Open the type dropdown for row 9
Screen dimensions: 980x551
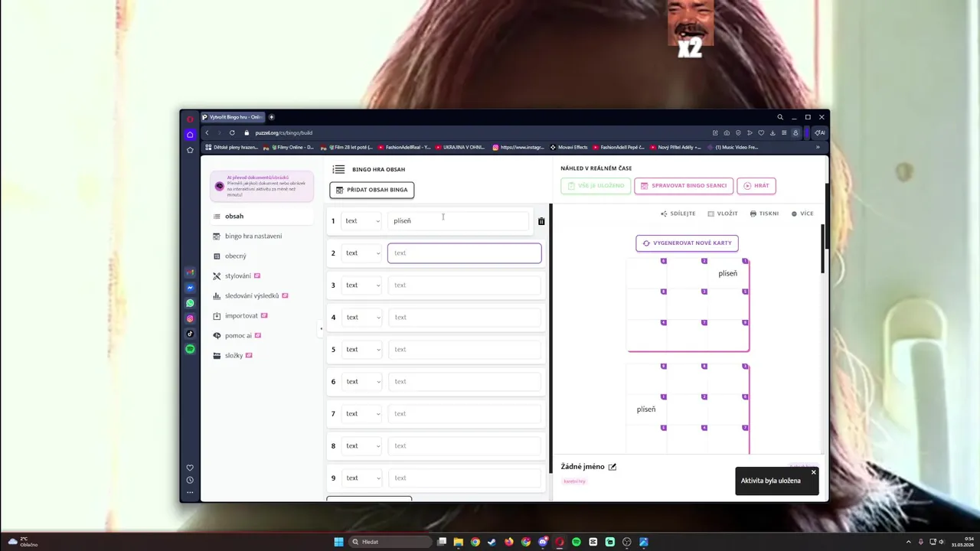361,478
